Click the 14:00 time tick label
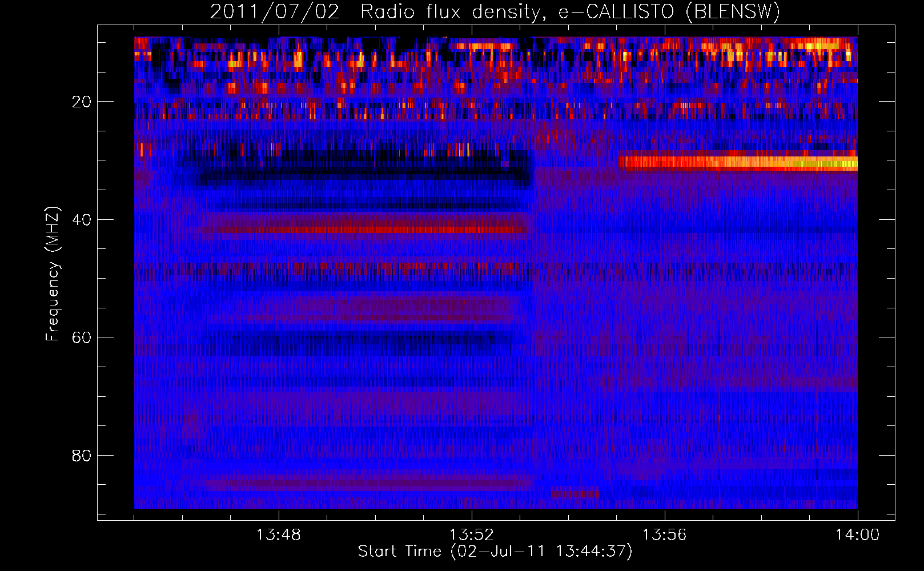Screen dimensions: 924x571 pyautogui.click(x=857, y=535)
